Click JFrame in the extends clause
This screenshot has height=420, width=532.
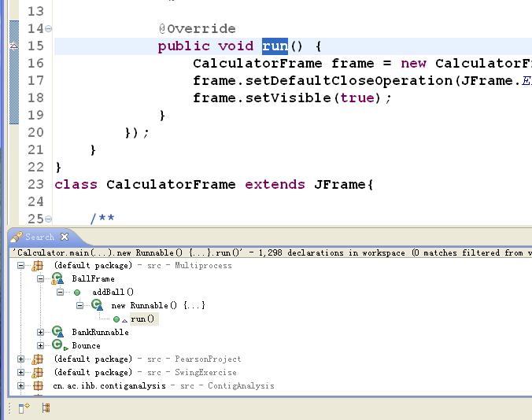(x=340, y=184)
